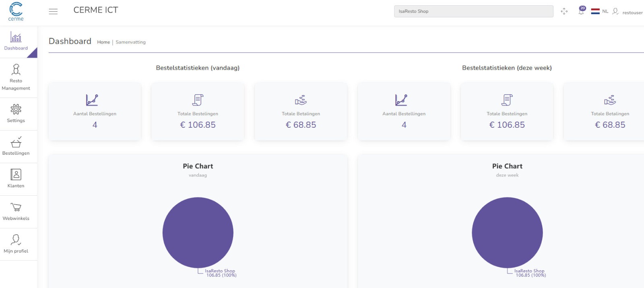Click the user avatar icon
The image size is (644, 288).
tap(615, 11)
